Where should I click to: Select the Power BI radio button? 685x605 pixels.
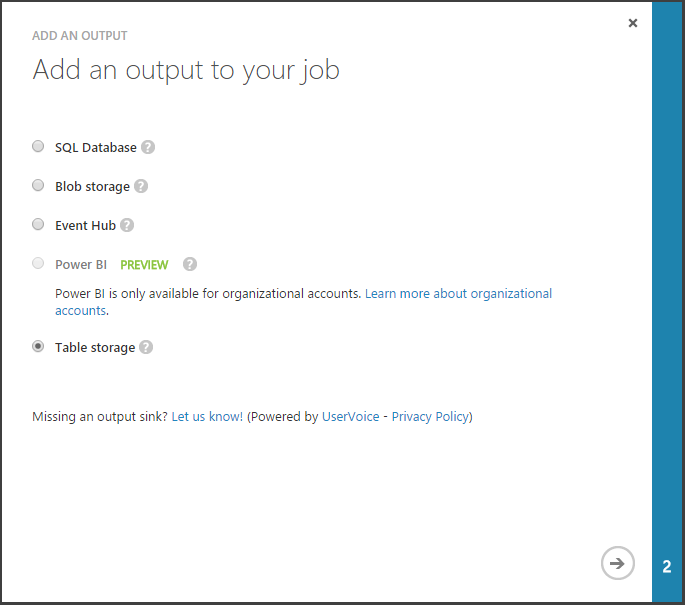38,263
